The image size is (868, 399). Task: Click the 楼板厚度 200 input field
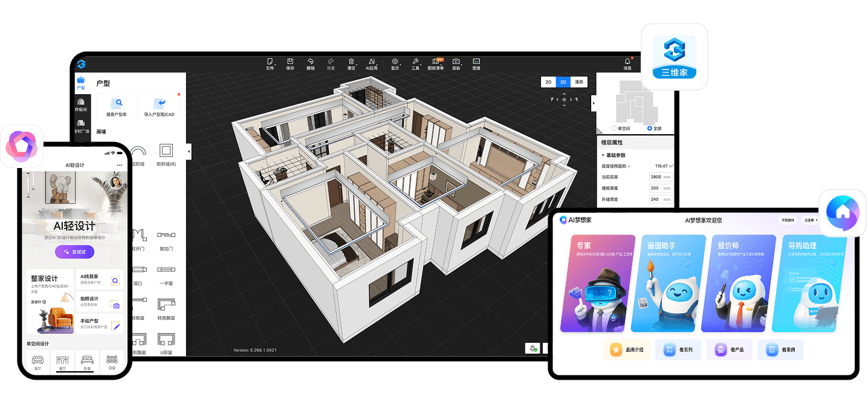[x=661, y=188]
